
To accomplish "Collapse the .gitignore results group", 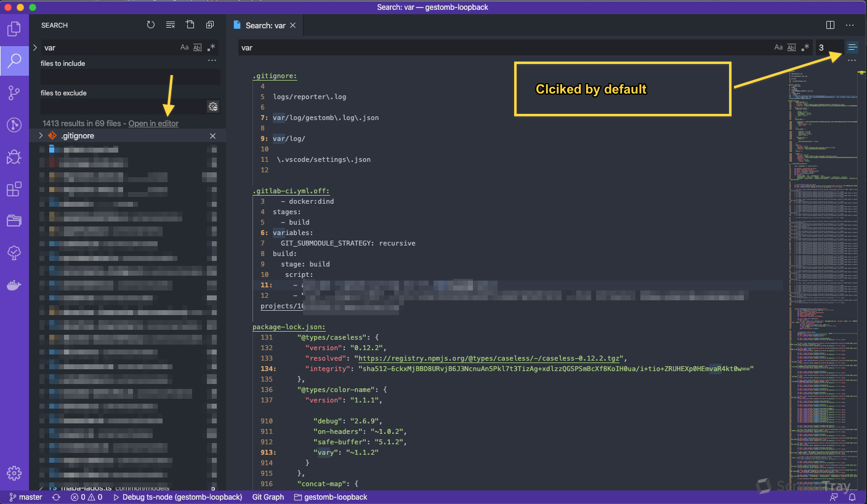I will point(41,135).
